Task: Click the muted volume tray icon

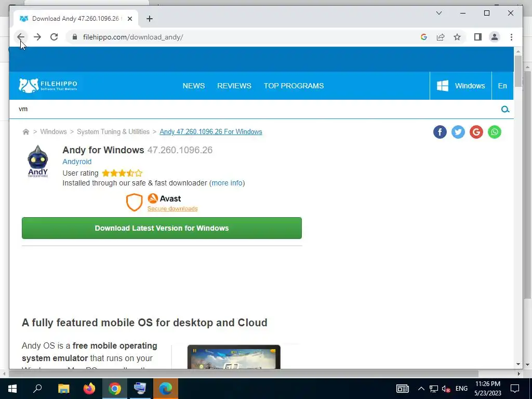Action: (x=446, y=389)
